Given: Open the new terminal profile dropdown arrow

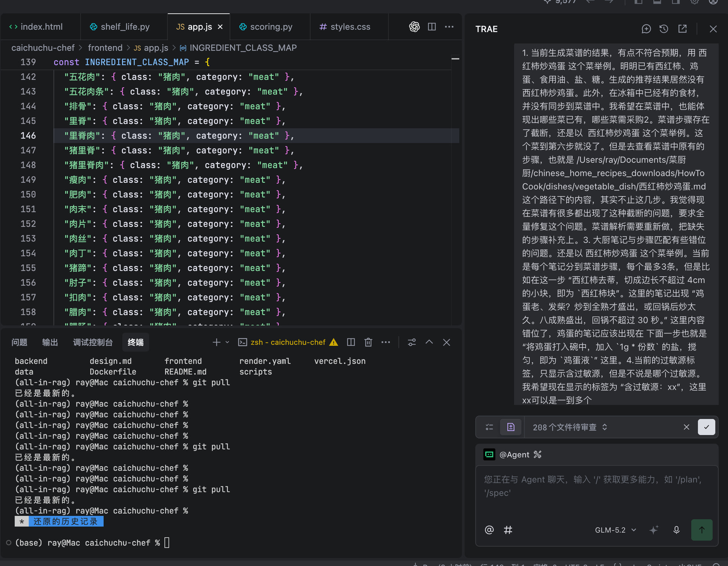Looking at the screenshot, I should [227, 342].
